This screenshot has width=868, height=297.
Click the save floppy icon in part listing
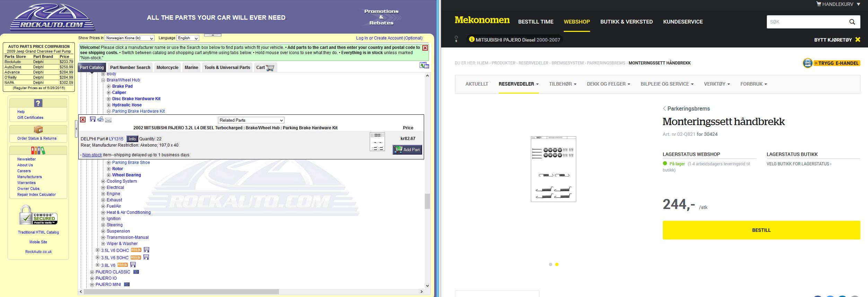pyautogui.click(x=93, y=119)
